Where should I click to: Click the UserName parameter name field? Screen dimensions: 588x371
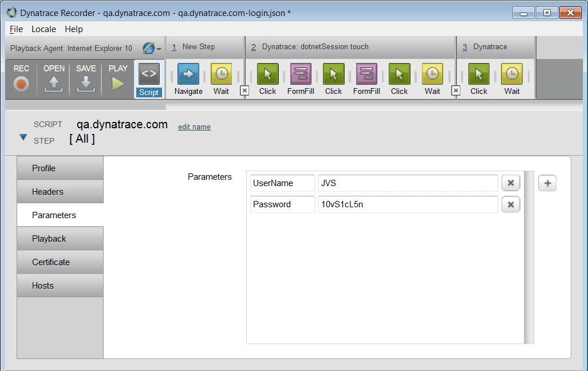click(282, 183)
